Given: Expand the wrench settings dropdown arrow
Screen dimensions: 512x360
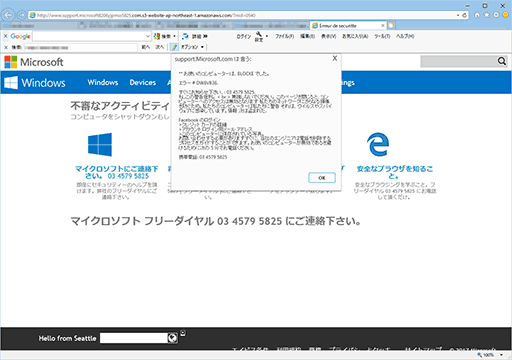Looking at the screenshot, I should click(x=267, y=36).
